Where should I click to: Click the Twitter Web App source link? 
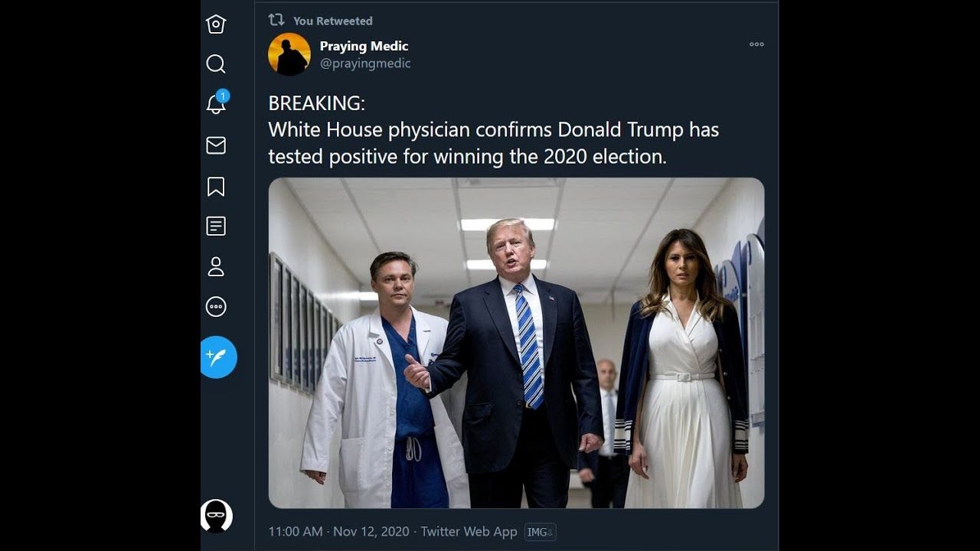[469, 531]
